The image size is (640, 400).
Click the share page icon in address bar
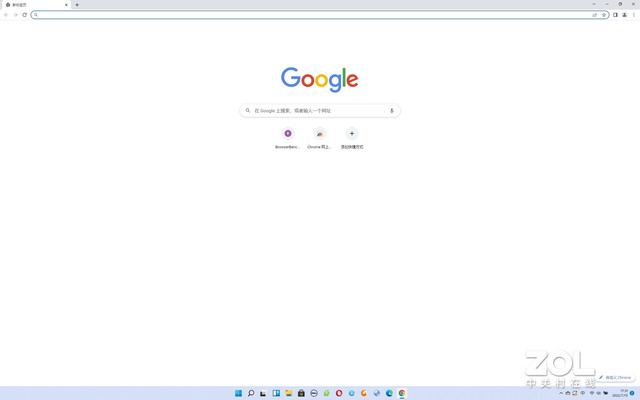click(x=595, y=15)
